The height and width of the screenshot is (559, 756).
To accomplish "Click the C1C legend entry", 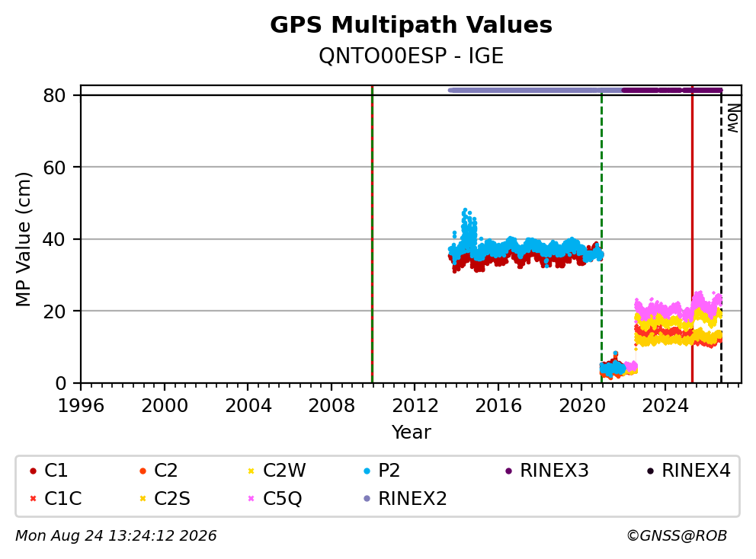I will 56,499.
